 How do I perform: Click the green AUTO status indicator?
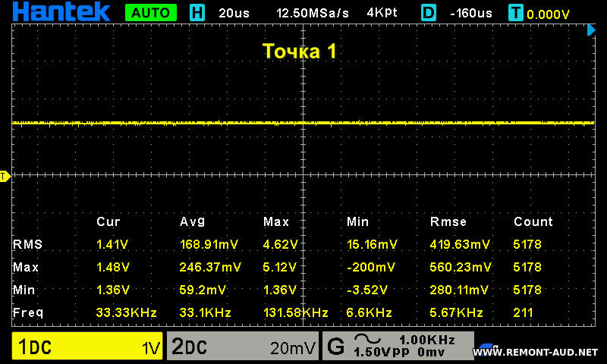point(151,13)
